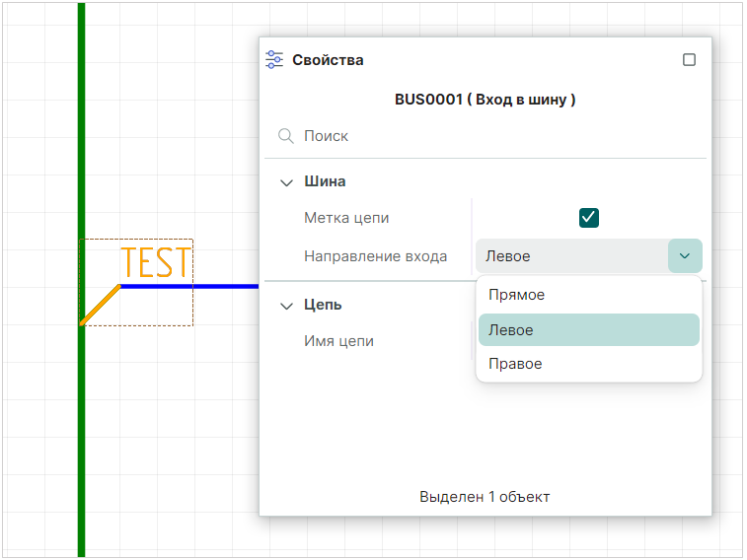
Task: Click the Шина section heading
Action: [325, 181]
